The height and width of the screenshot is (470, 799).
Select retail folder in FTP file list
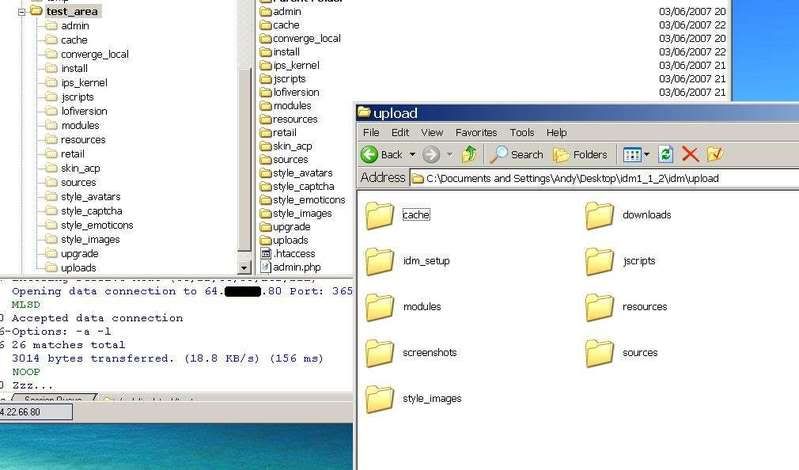pyautogui.click(x=278, y=133)
